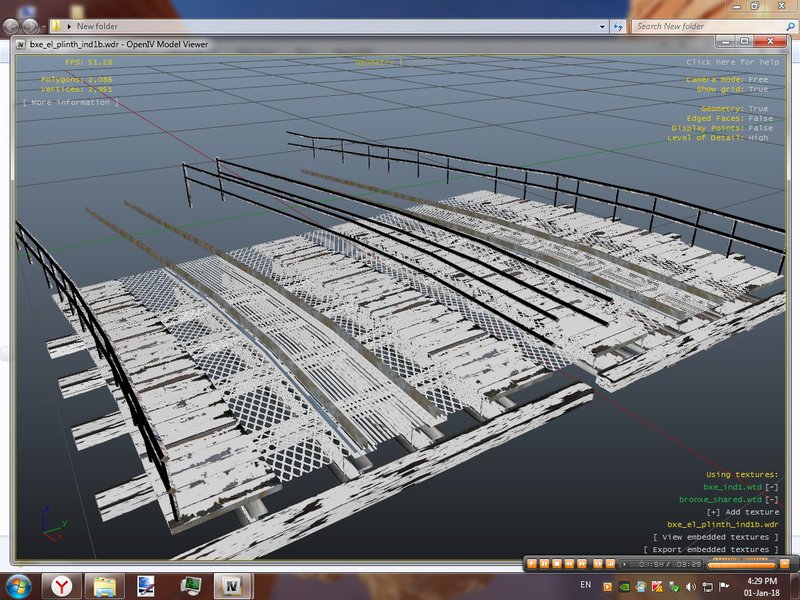Open the Windows Start menu

pyautogui.click(x=18, y=586)
